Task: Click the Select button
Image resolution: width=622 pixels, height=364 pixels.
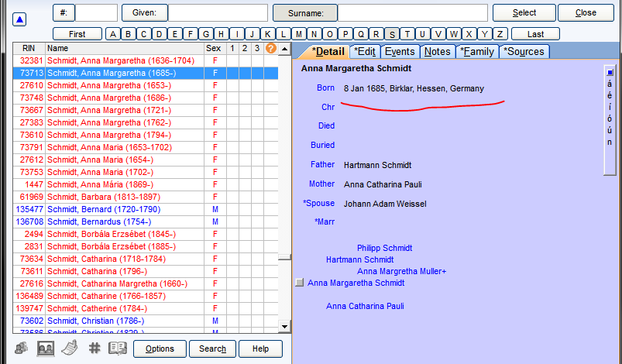Action: (524, 12)
